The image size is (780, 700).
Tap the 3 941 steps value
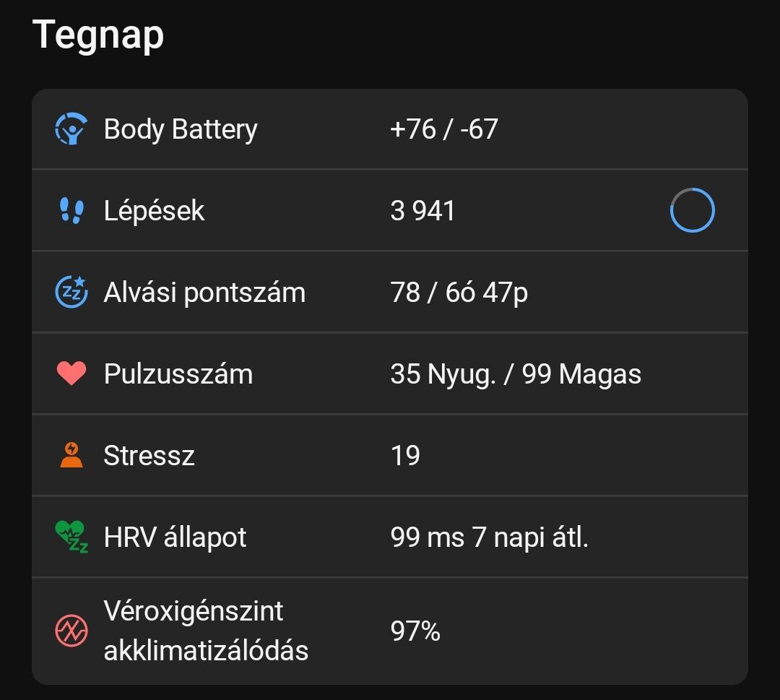click(x=422, y=210)
